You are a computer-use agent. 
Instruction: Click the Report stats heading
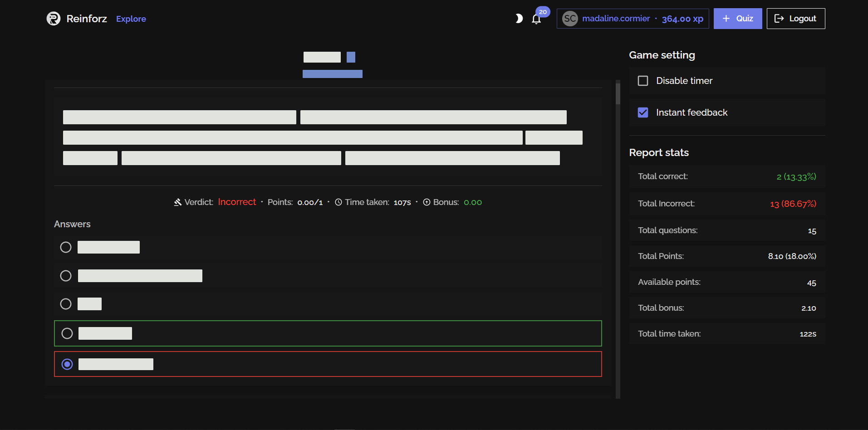click(659, 152)
